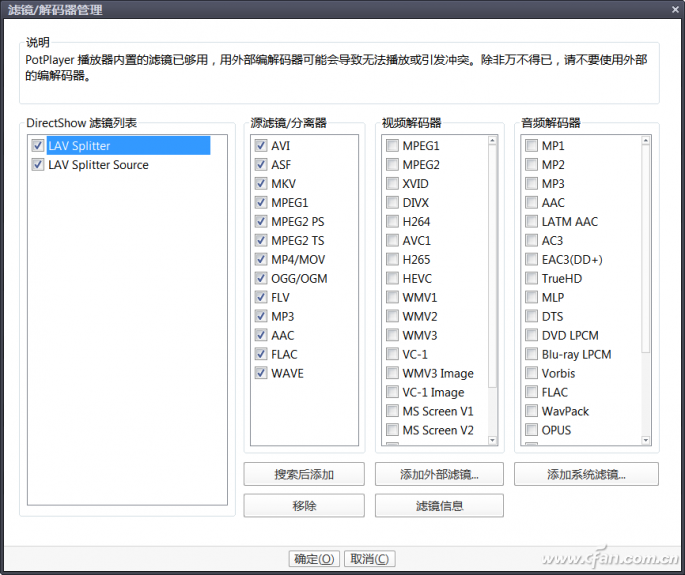Screen dimensions: 685x575
Task: Click the 添加系统滤镜... button
Action: point(586,474)
